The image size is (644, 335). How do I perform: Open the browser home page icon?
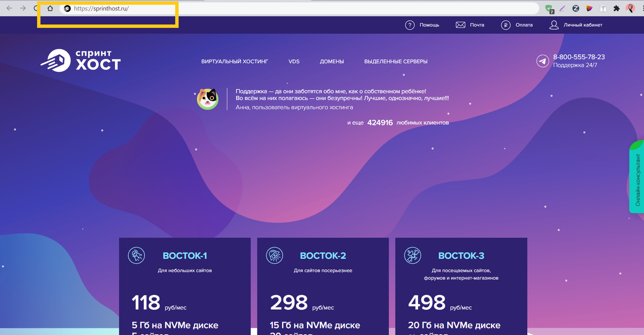pyautogui.click(x=50, y=9)
